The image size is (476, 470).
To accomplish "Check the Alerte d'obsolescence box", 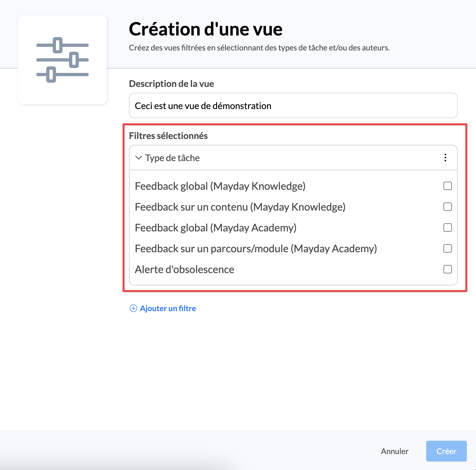I will (x=448, y=269).
